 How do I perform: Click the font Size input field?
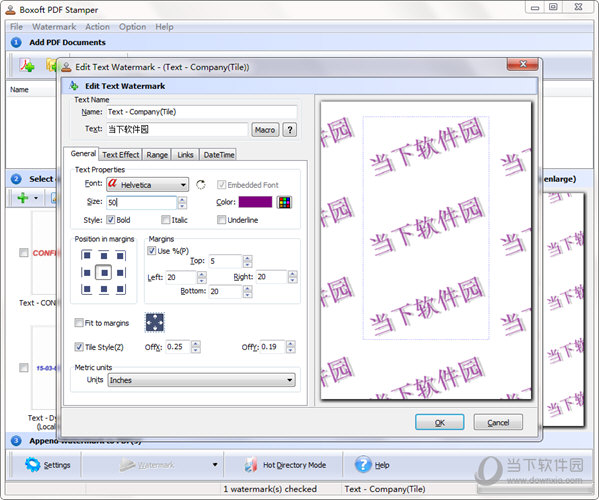[142, 202]
